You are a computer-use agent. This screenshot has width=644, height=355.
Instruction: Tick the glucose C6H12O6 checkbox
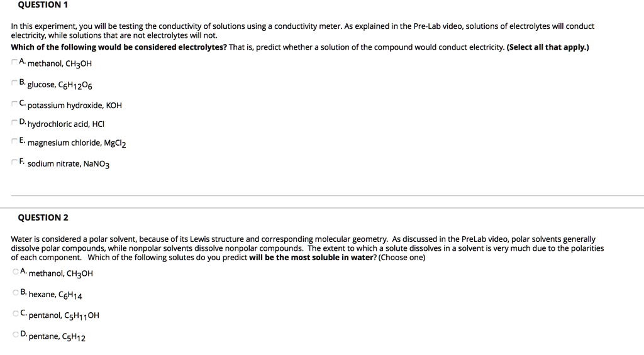[14, 82]
